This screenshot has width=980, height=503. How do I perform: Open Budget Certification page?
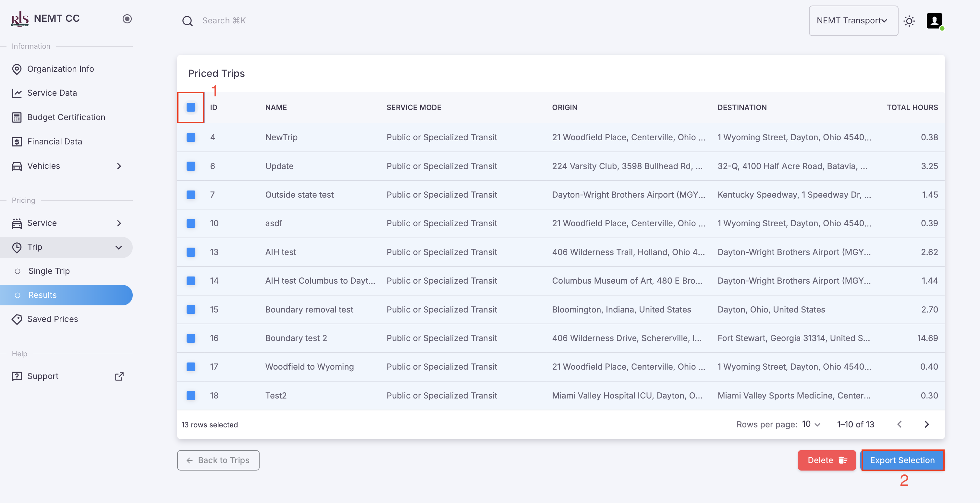pyautogui.click(x=66, y=117)
